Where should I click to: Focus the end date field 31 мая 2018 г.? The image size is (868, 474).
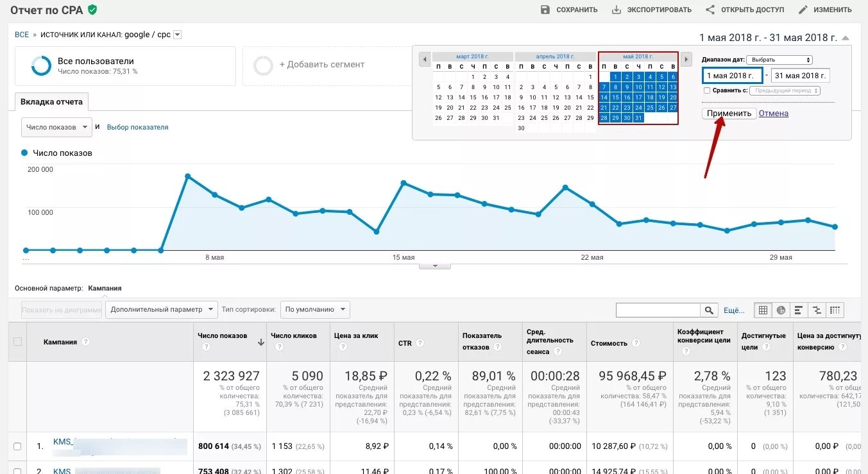tap(801, 76)
